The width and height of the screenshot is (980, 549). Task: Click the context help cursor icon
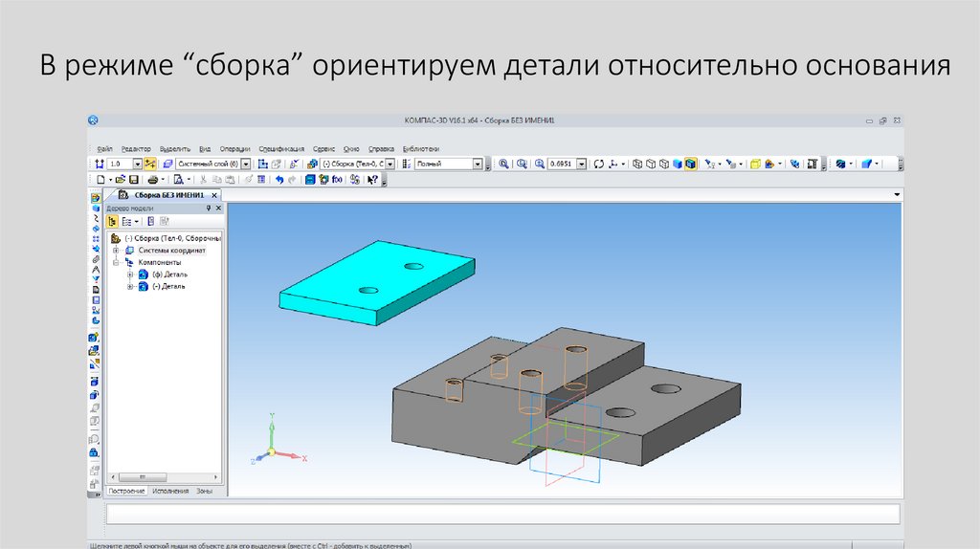click(370, 179)
